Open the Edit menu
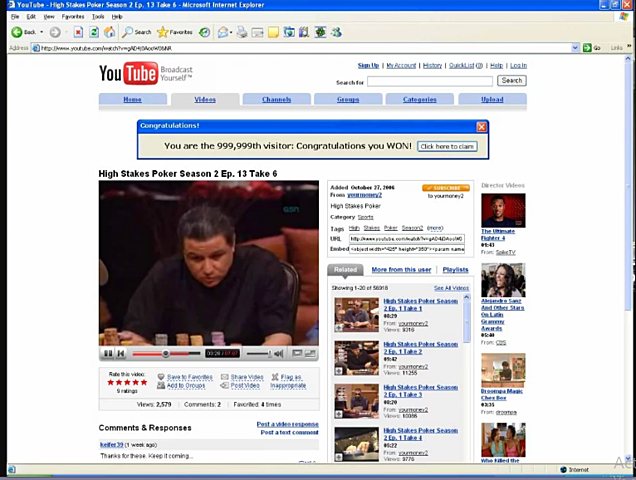This screenshot has height=480, width=636. tap(31, 17)
